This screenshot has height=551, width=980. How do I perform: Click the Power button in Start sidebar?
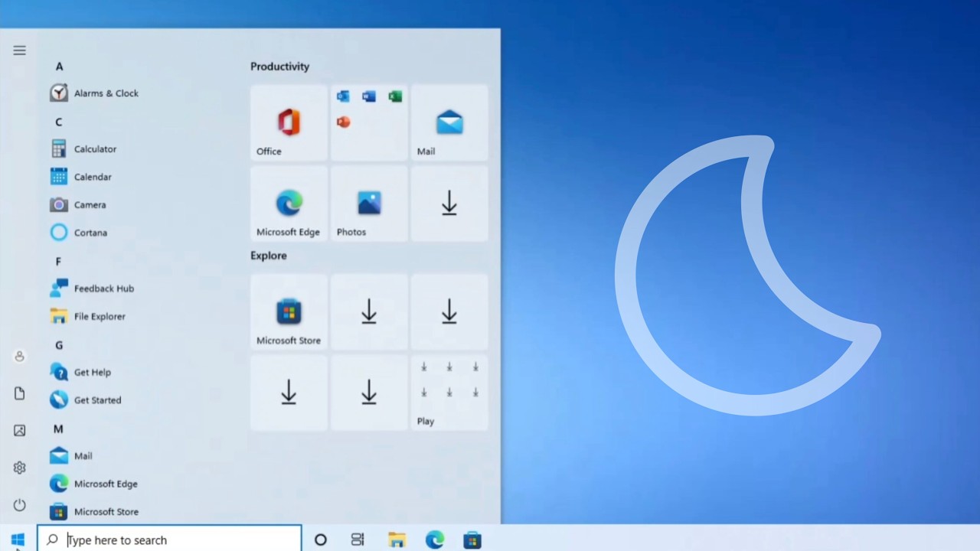tap(19, 505)
